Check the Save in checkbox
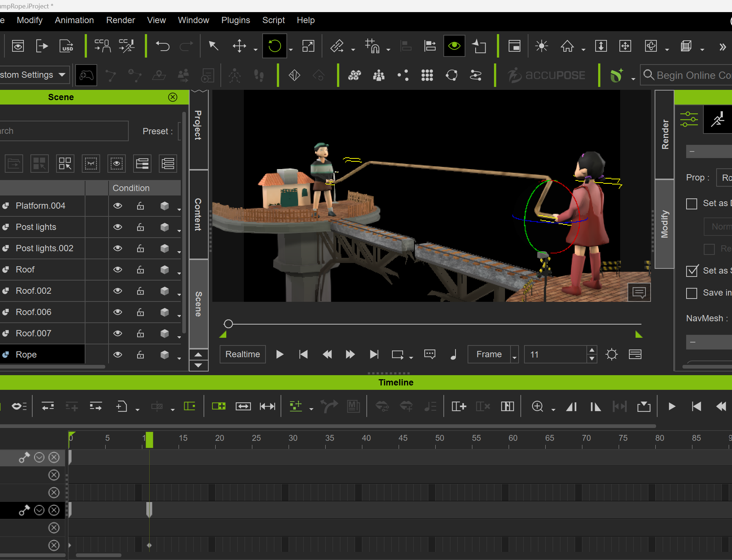732x560 pixels. 692,293
